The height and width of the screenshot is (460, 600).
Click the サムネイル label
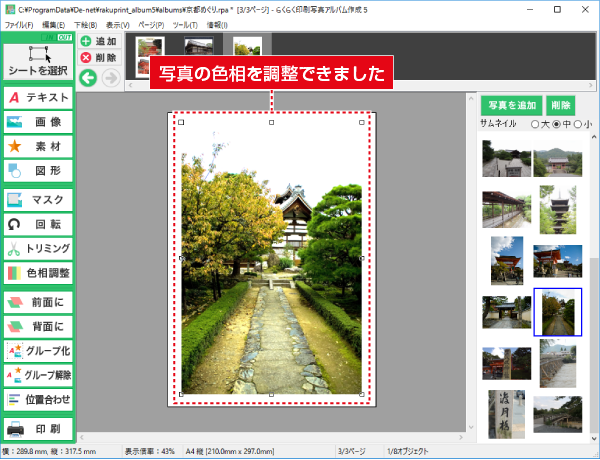(499, 124)
